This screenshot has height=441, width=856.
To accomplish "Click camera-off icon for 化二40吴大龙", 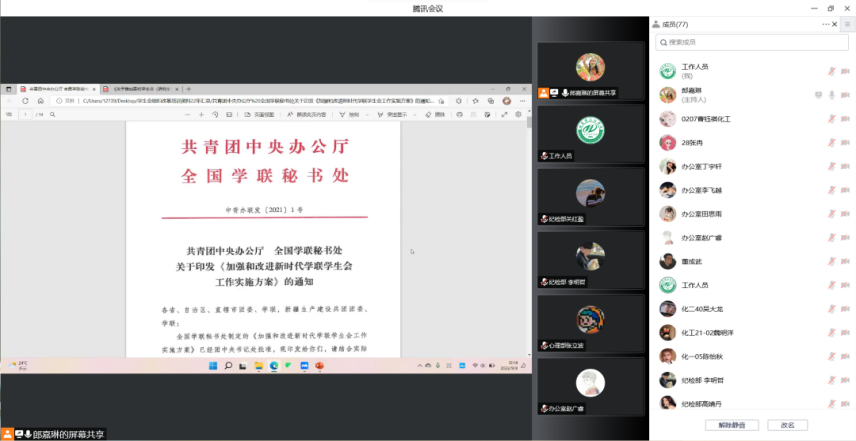I will [846, 308].
